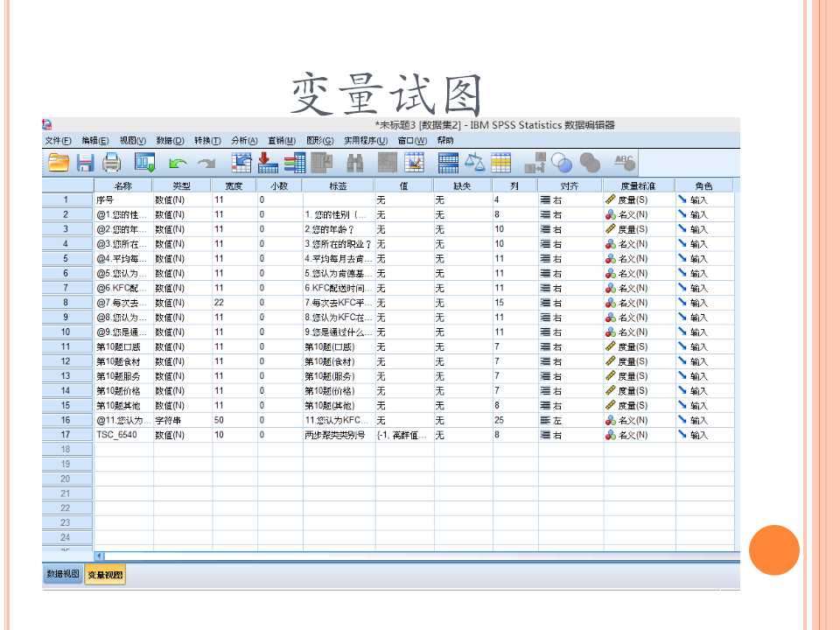Screen dimensions: 840x630
Task: Click width cell 22 in row 8
Action: [x=234, y=303]
